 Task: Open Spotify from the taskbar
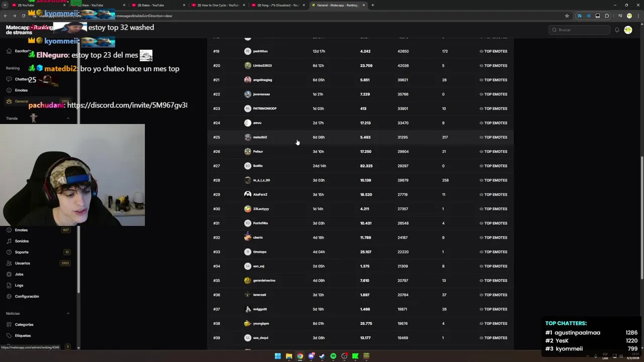pyautogui.click(x=333, y=356)
